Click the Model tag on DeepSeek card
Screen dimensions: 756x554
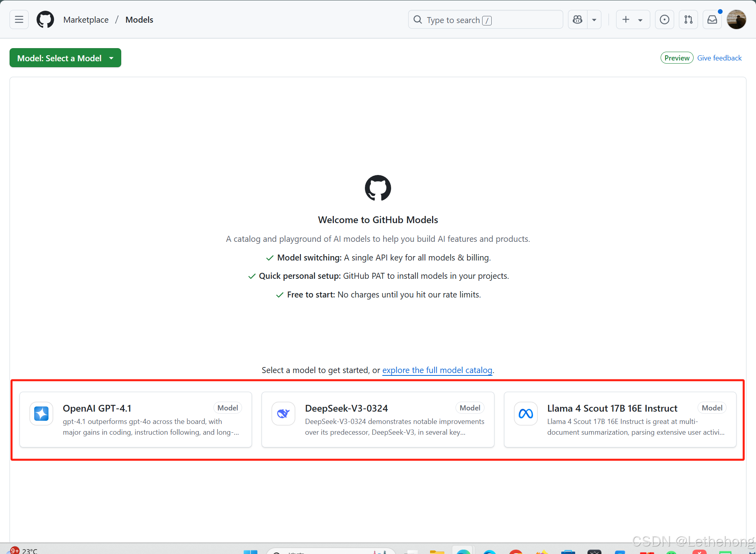470,408
